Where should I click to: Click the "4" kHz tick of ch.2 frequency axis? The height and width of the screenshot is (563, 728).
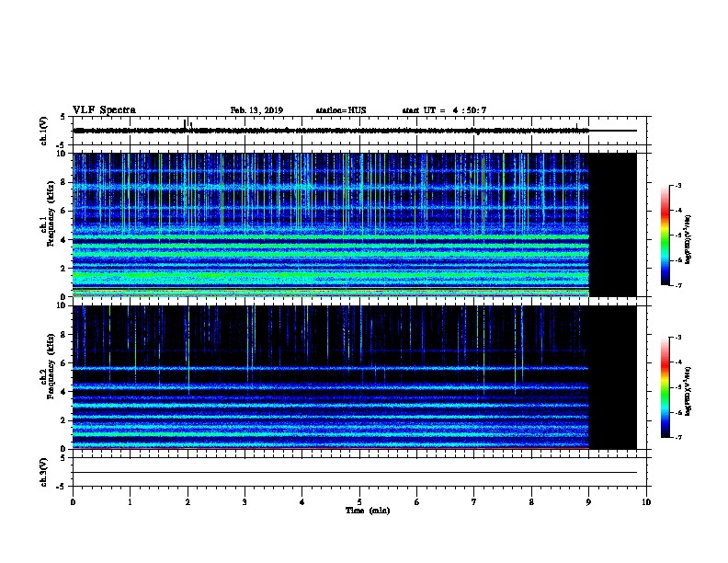(x=63, y=392)
